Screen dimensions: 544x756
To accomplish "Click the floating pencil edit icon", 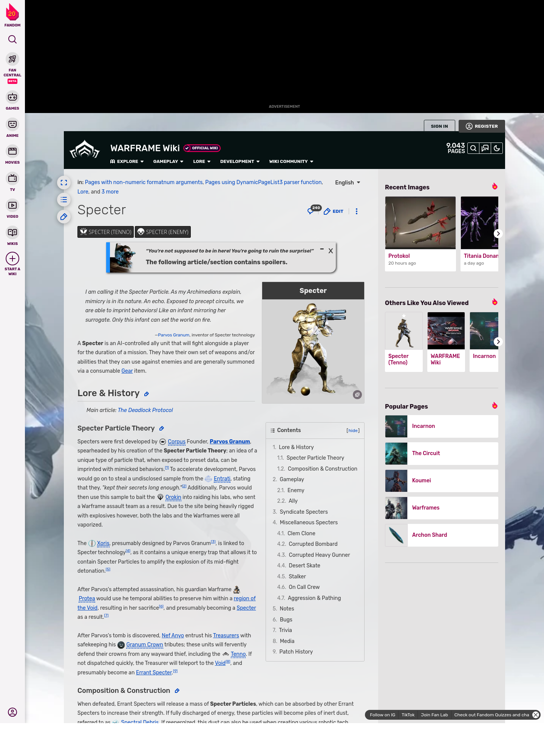I will (64, 217).
